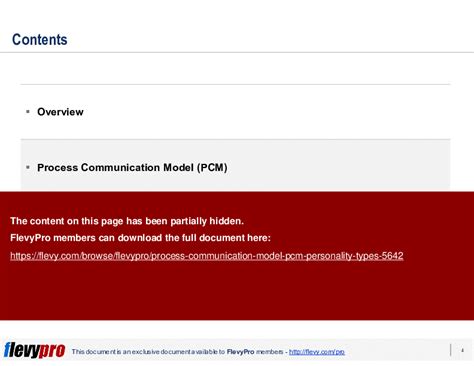This screenshot has width=474, height=366.
Task: Click the vertical separator beside the page number
Action: pos(451,350)
